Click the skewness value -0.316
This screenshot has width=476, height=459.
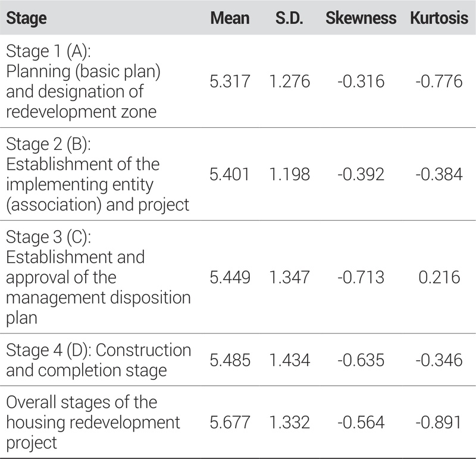pos(361,81)
